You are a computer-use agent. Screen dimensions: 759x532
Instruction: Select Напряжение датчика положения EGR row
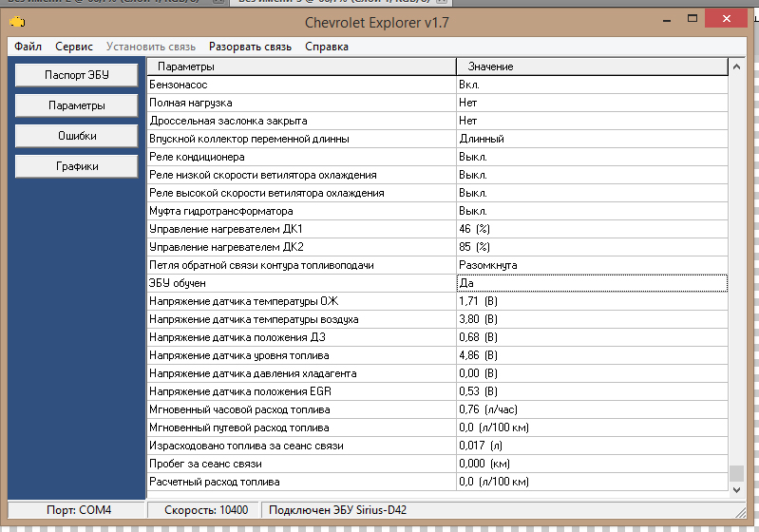pyautogui.click(x=437, y=391)
